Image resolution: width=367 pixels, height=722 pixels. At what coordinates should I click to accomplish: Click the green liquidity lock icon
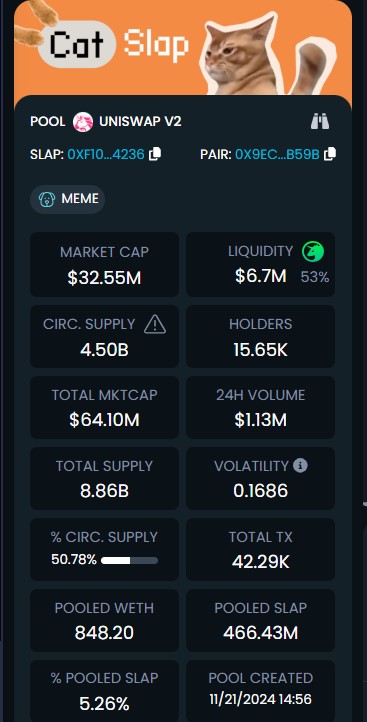coord(313,252)
